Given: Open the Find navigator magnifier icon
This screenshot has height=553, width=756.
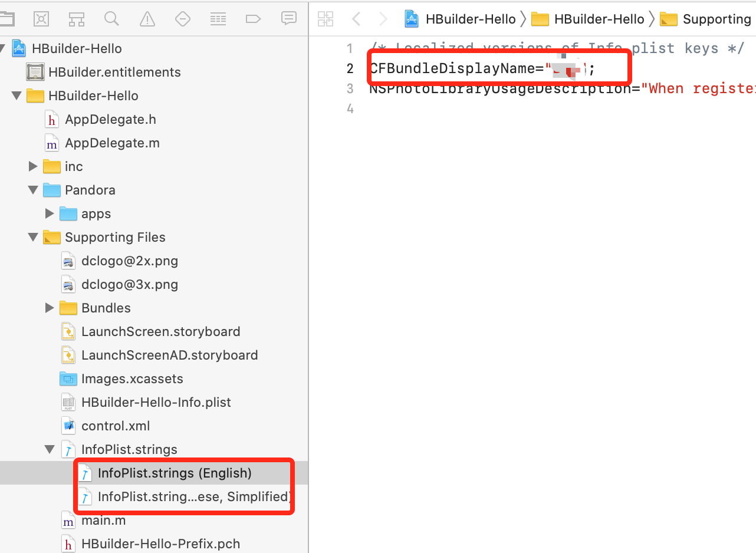Looking at the screenshot, I should (x=111, y=19).
